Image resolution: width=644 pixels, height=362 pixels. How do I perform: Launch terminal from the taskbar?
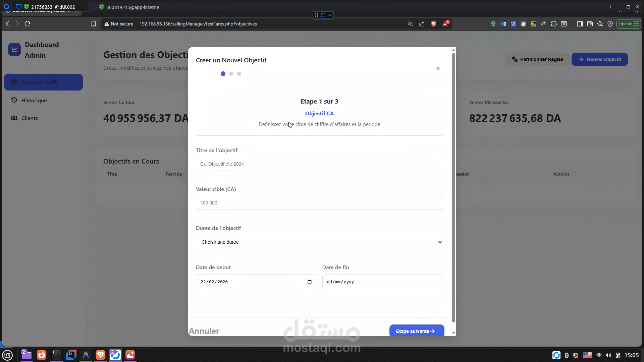coord(56,355)
